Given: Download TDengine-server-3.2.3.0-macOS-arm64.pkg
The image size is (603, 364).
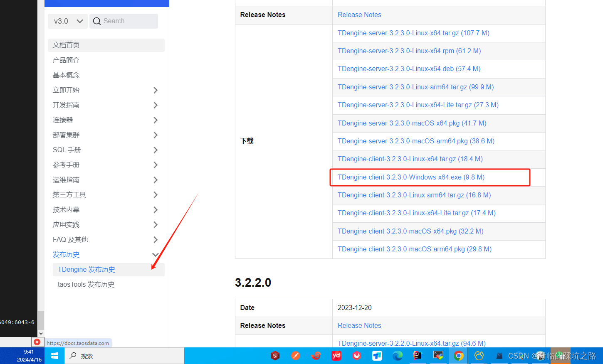Looking at the screenshot, I should [416, 141].
